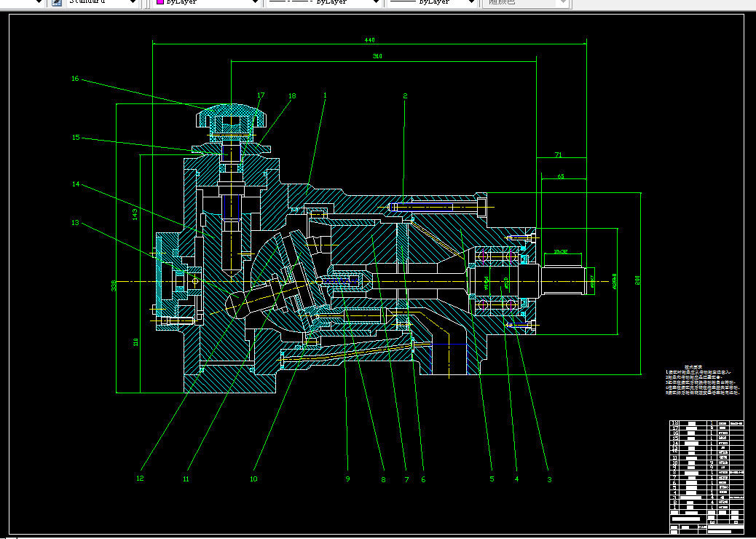Select the "338" vertical dimension text
756x539 pixels.
[x=114, y=286]
